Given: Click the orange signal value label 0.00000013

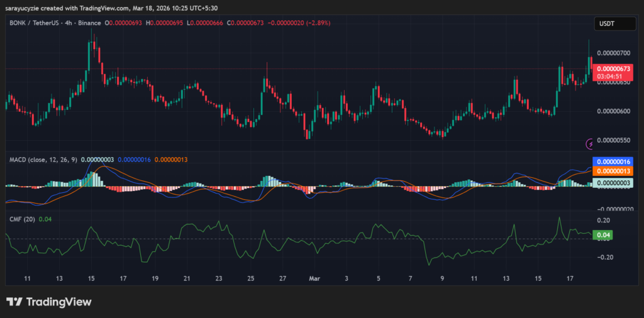Looking at the screenshot, I should click(613, 171).
